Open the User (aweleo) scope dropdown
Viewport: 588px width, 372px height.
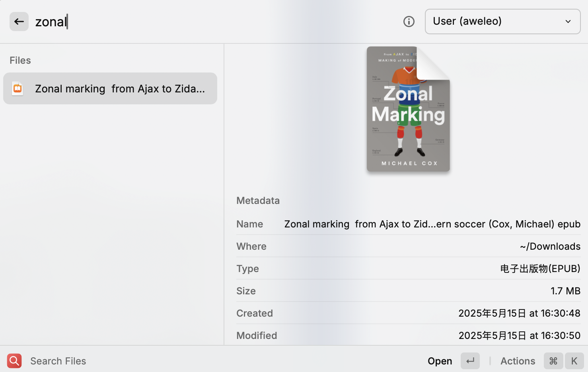click(502, 22)
